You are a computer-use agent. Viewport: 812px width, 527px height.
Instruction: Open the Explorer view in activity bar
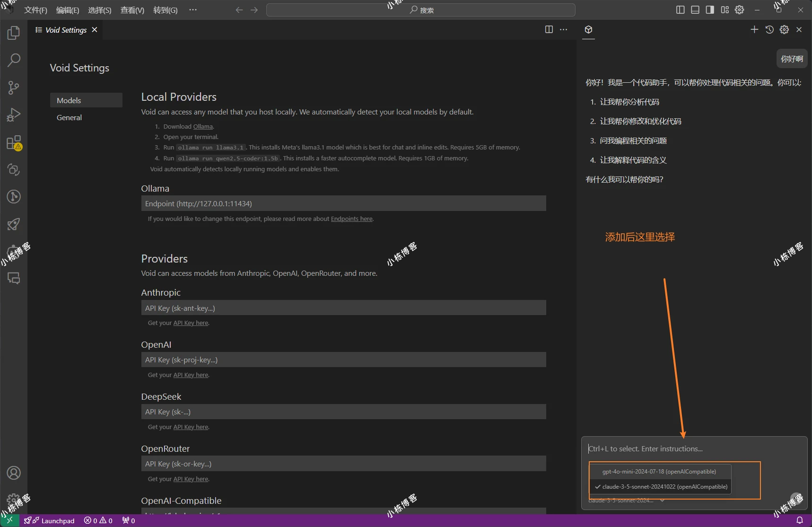click(x=14, y=33)
